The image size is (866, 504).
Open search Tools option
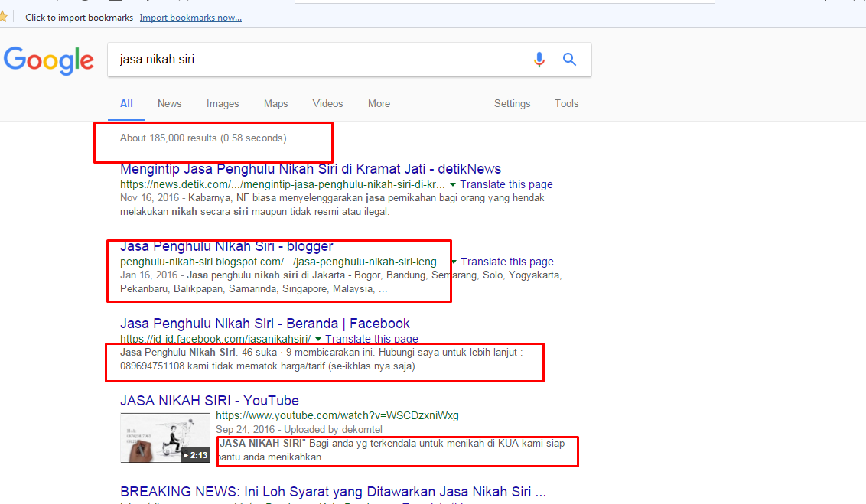pyautogui.click(x=567, y=104)
